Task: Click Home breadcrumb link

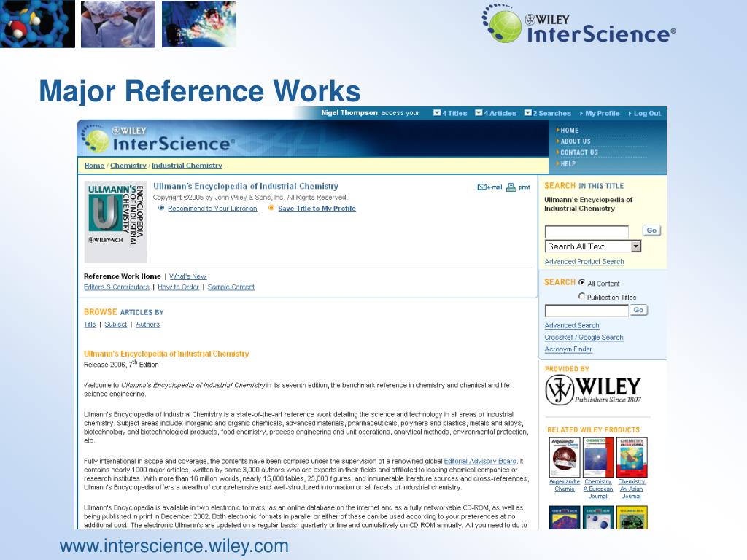Action: pos(94,166)
